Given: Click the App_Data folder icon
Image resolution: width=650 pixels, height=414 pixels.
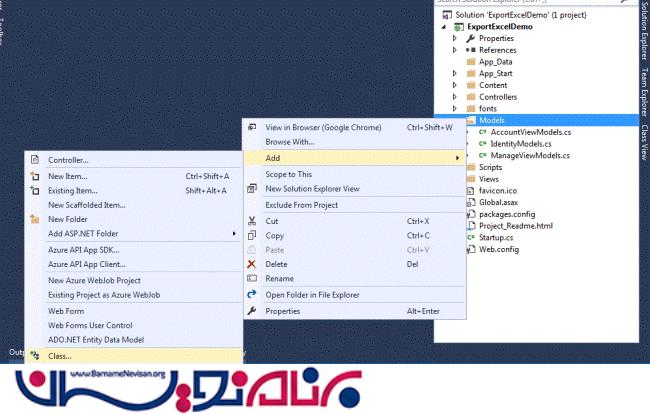Looking at the screenshot, I should [x=471, y=62].
